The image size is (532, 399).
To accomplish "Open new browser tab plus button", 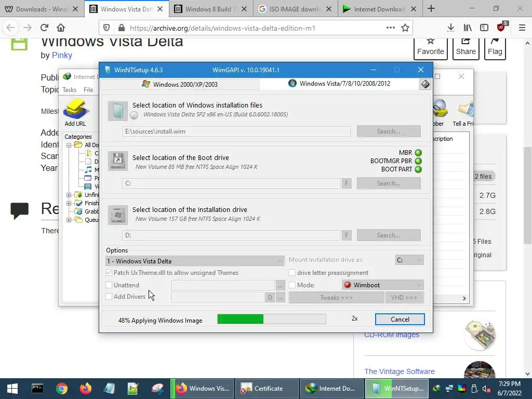I will [431, 8].
